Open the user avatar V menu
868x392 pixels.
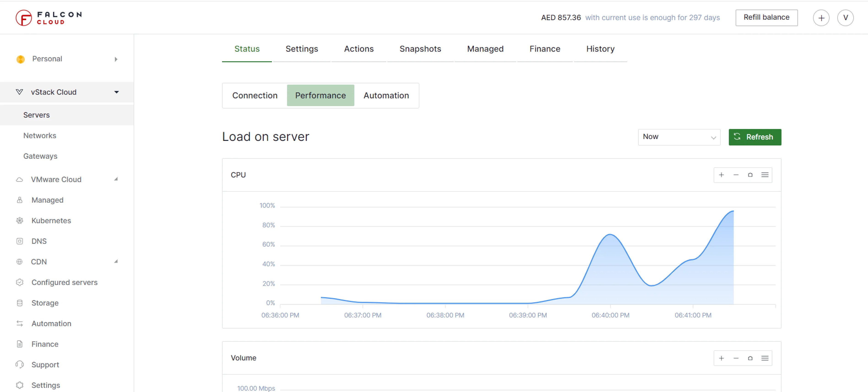click(845, 18)
